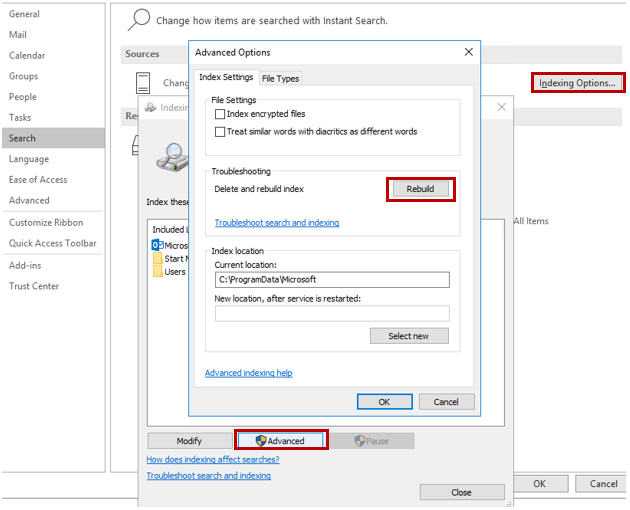
Task: Click the Current location path field
Action: [332, 280]
